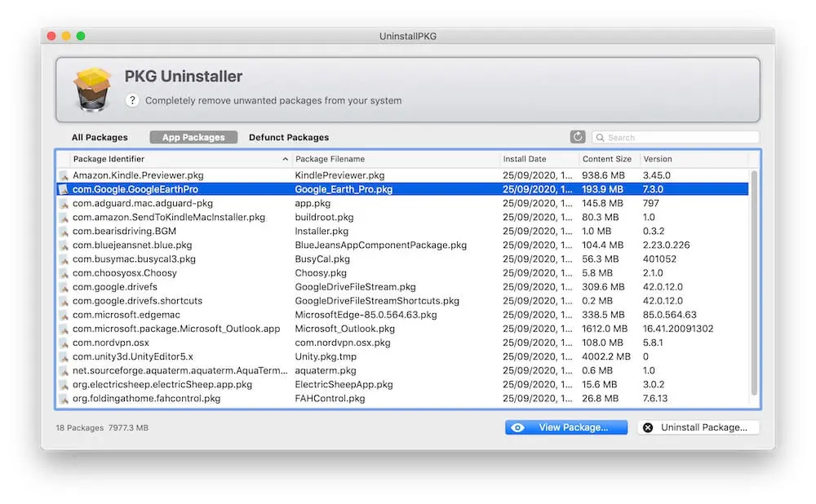The image size is (816, 504).
Task: Select net.sourceforge.aquaterm.aquaterm.AquaTerm row
Action: (x=402, y=371)
